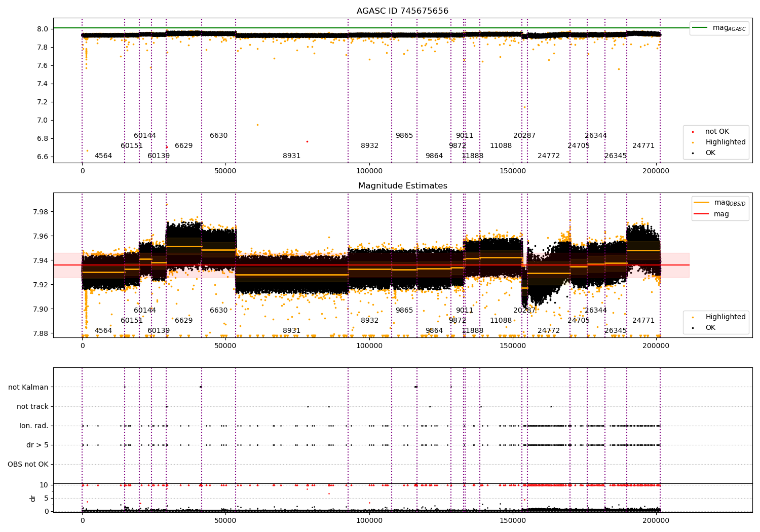This screenshot has height=532, width=760.
Task: Click the 8.0 tick on the top plot
Action: pos(43,29)
